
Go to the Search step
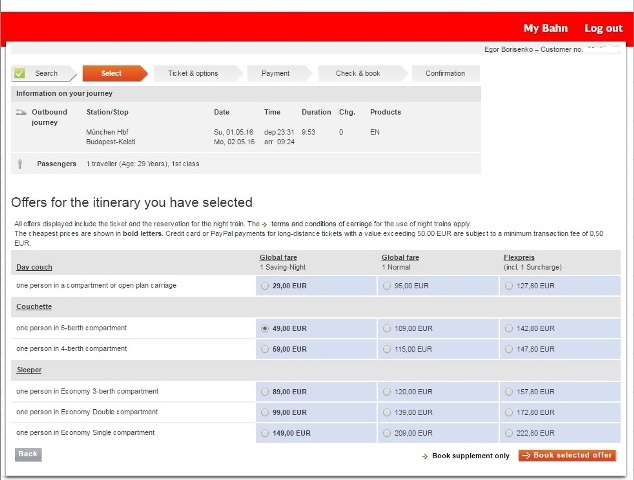pos(46,74)
